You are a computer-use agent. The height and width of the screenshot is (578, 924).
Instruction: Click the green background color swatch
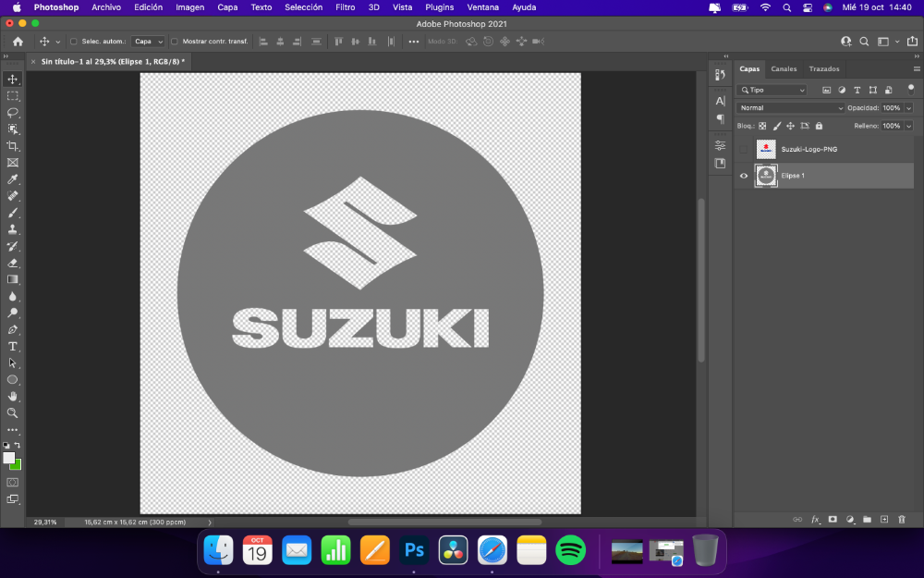click(x=17, y=465)
